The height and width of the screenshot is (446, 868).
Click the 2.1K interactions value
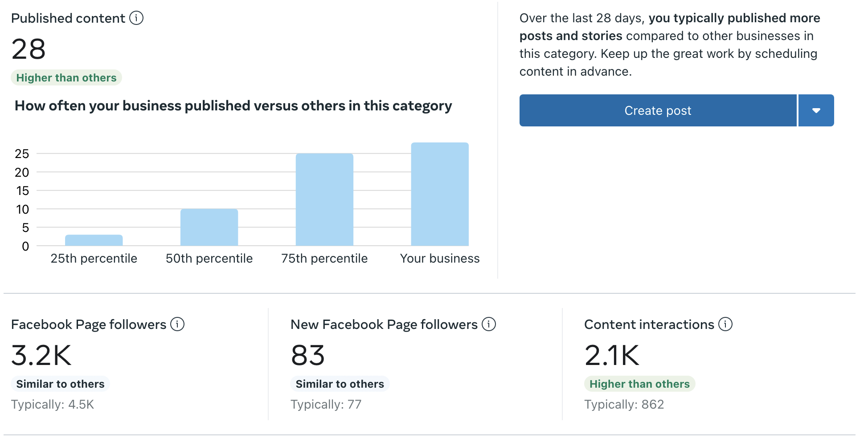click(x=612, y=355)
